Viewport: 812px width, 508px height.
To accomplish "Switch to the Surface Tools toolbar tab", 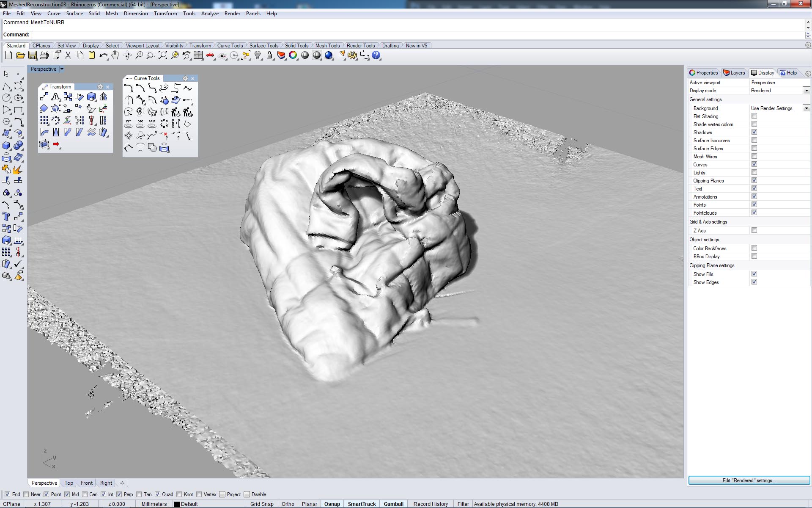I will [264, 46].
